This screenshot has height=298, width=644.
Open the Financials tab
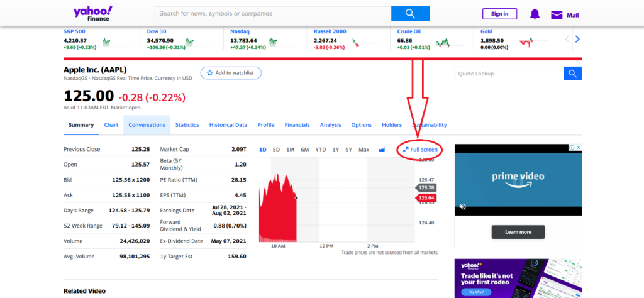pyautogui.click(x=297, y=124)
